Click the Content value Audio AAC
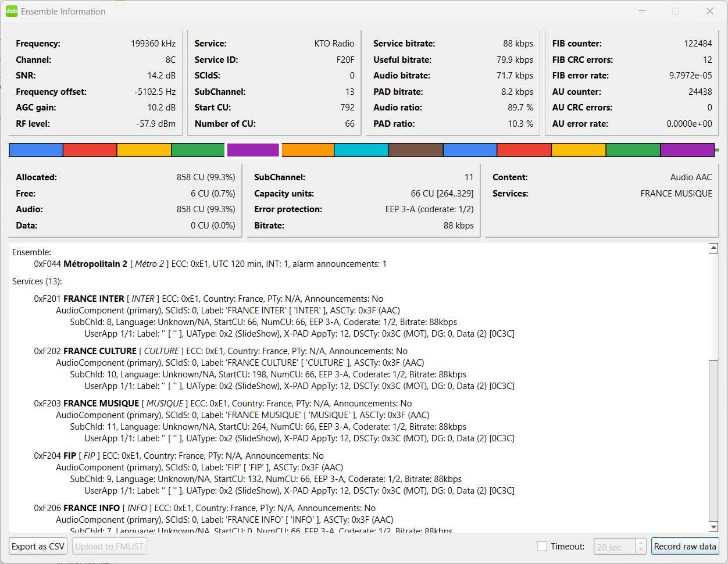Image resolution: width=728 pixels, height=564 pixels. (691, 177)
